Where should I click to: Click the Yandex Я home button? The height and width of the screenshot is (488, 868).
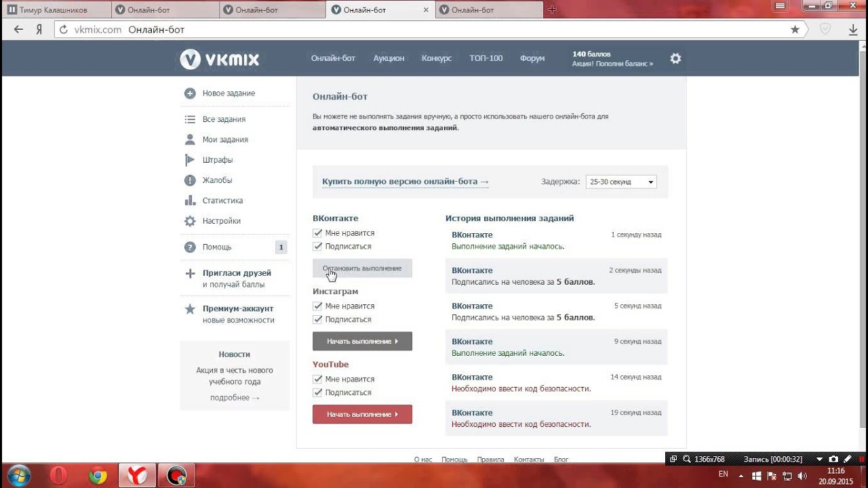pyautogui.click(x=39, y=29)
